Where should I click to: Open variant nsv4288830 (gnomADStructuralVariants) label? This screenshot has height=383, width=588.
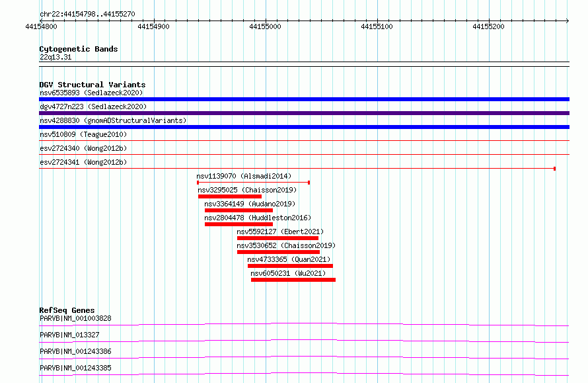tap(113, 120)
